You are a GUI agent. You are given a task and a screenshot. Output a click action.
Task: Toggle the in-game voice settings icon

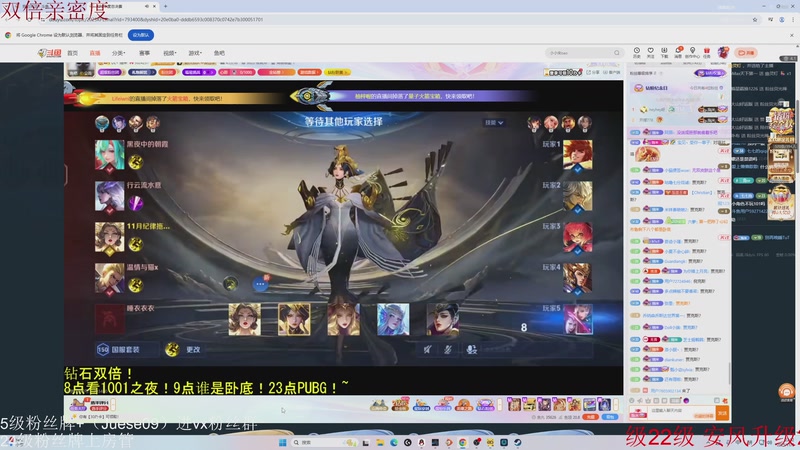pyautogui.click(x=471, y=349)
